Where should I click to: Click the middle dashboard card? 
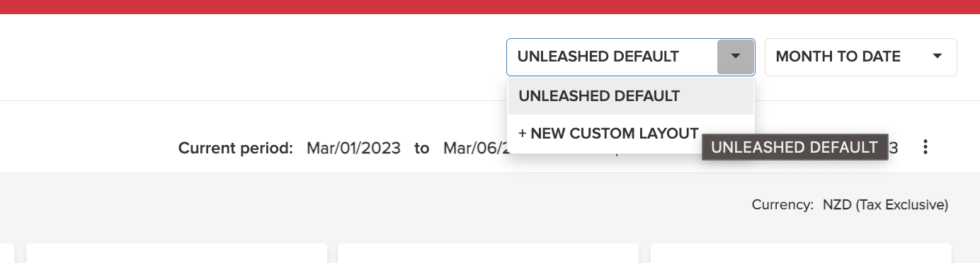(489, 253)
